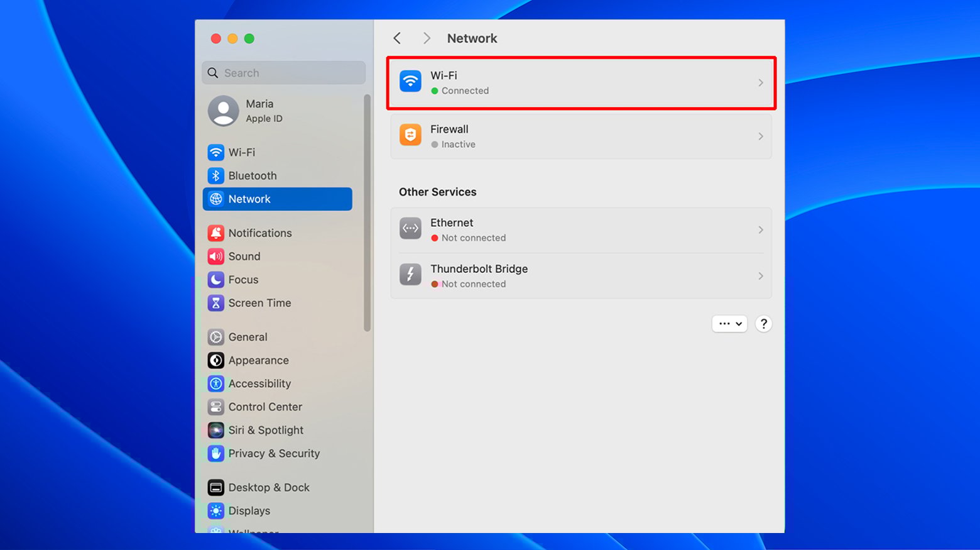The height and width of the screenshot is (550, 980).
Task: Click the Sound speaker icon
Action: [x=215, y=256]
